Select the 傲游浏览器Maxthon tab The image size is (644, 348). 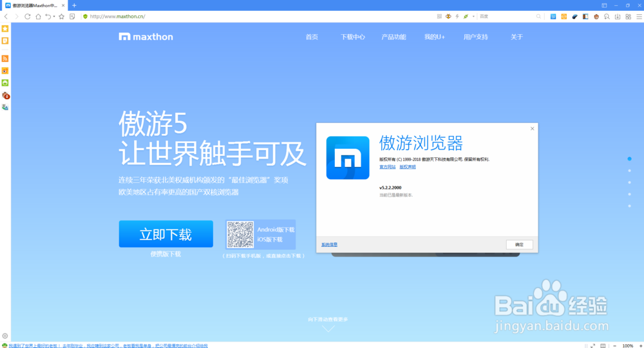pos(34,5)
